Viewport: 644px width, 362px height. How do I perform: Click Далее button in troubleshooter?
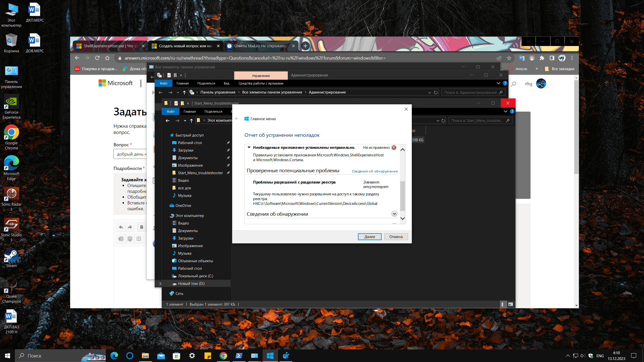coord(369,237)
